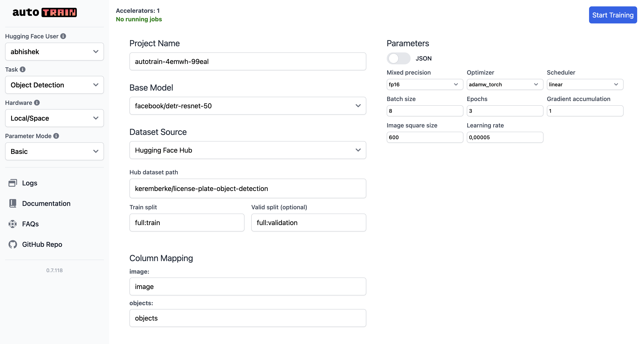Click the Hugging Face User info icon
The height and width of the screenshot is (344, 644).
pos(63,36)
